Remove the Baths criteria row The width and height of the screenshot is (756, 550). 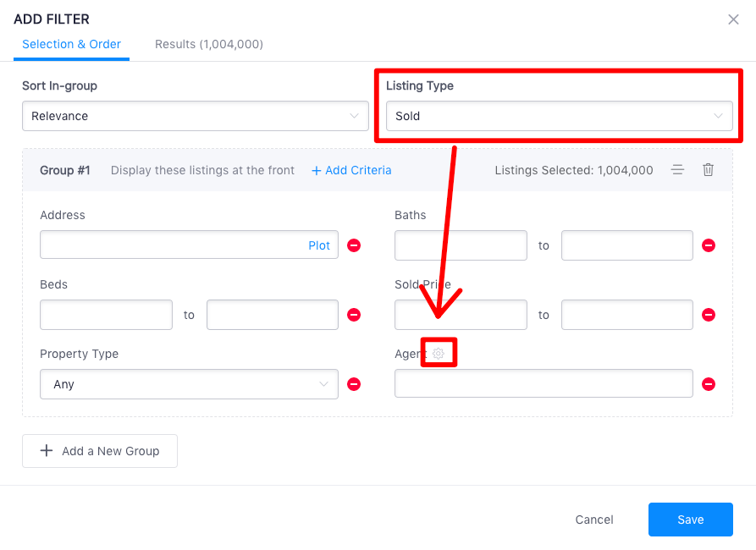click(x=709, y=245)
